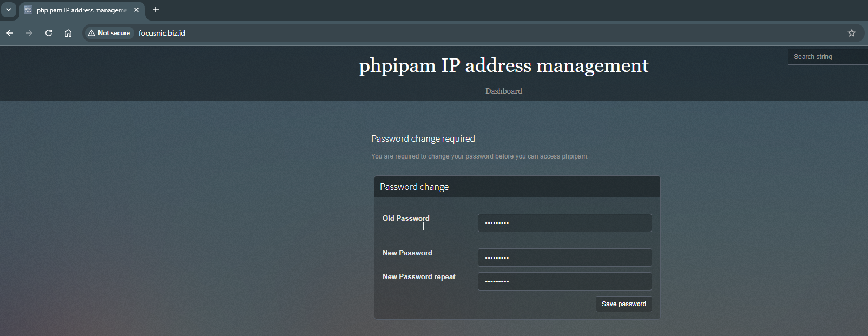The image size is (868, 336).
Task: Focus the Old Password input field
Action: (564, 223)
